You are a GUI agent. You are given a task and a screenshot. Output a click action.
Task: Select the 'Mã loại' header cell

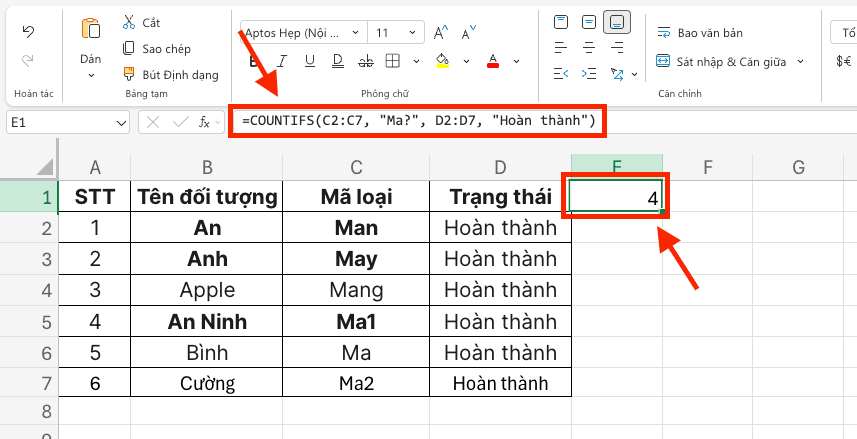[356, 196]
